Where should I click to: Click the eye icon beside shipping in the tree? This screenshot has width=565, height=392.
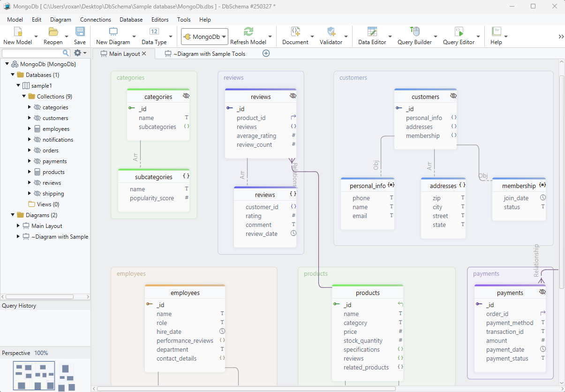coord(37,194)
